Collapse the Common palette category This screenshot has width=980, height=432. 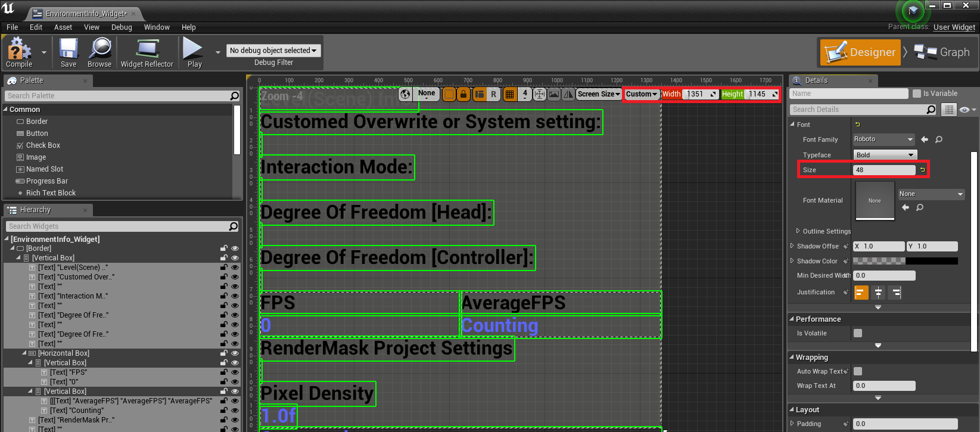[x=5, y=110]
